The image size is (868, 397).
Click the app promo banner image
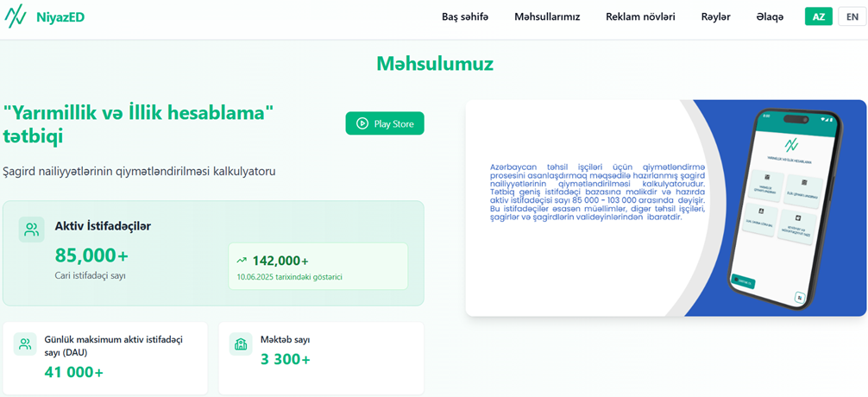tap(665, 208)
